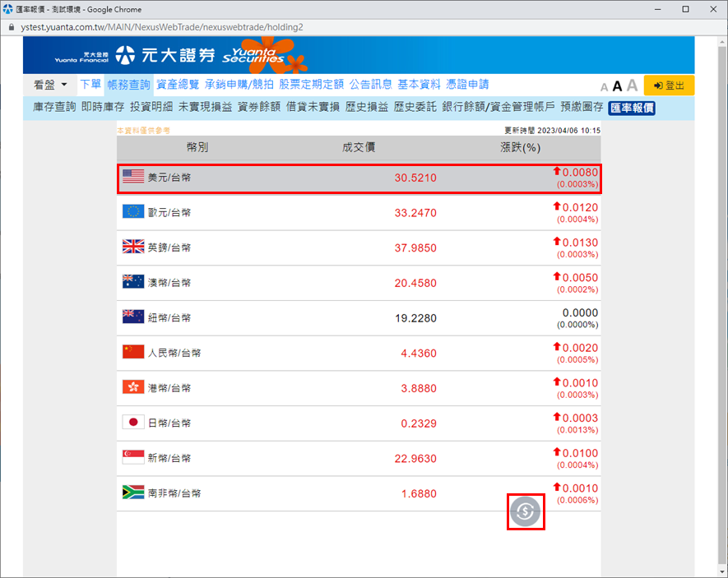This screenshot has width=728, height=578.
Task: Go to 借貸未實損 submenu
Action: coord(313,107)
